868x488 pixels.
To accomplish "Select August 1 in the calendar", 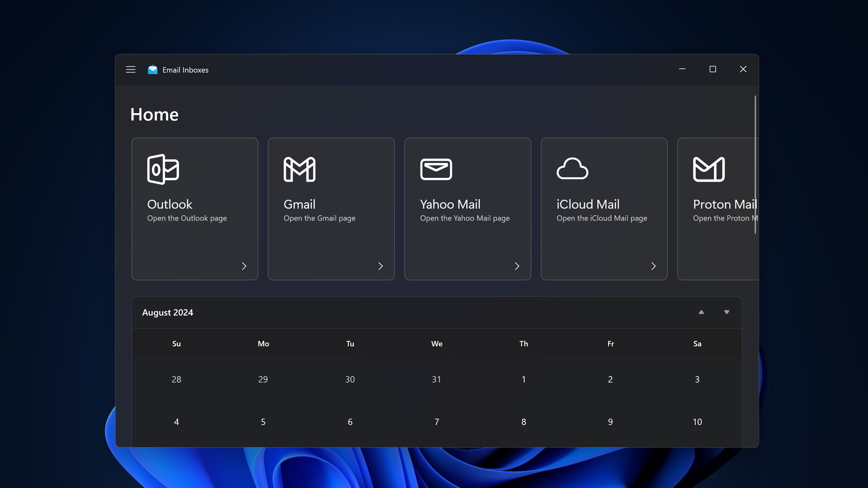I will click(524, 379).
